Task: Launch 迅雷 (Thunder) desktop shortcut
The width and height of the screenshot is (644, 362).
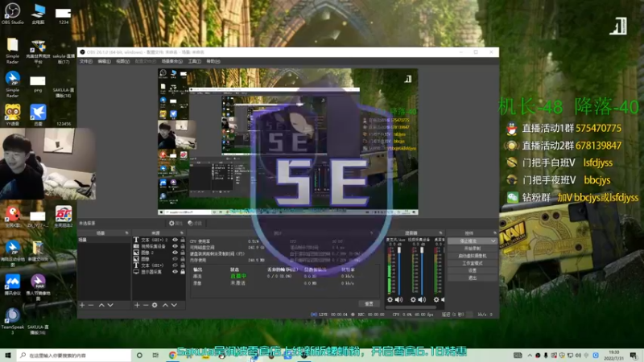Action: point(38,115)
